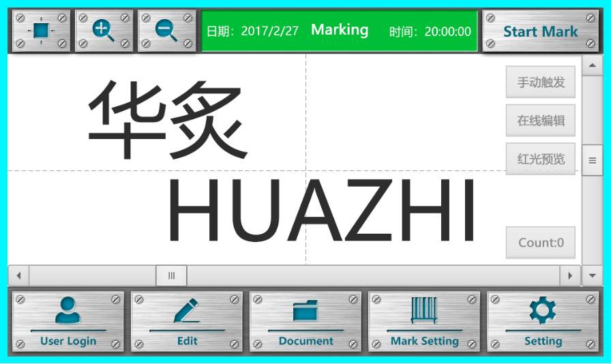Select the 华炙 text on canvas
Image resolution: width=611 pixels, height=364 pixels.
pos(168,120)
